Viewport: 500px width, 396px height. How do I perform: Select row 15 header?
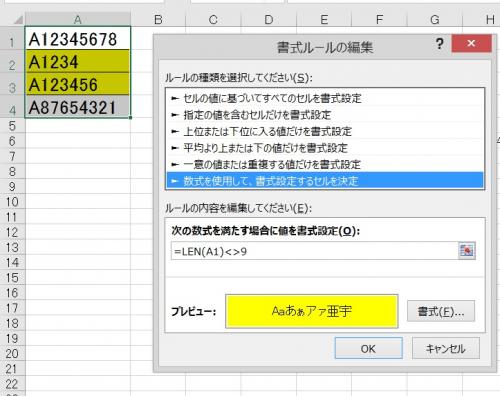coord(12,278)
